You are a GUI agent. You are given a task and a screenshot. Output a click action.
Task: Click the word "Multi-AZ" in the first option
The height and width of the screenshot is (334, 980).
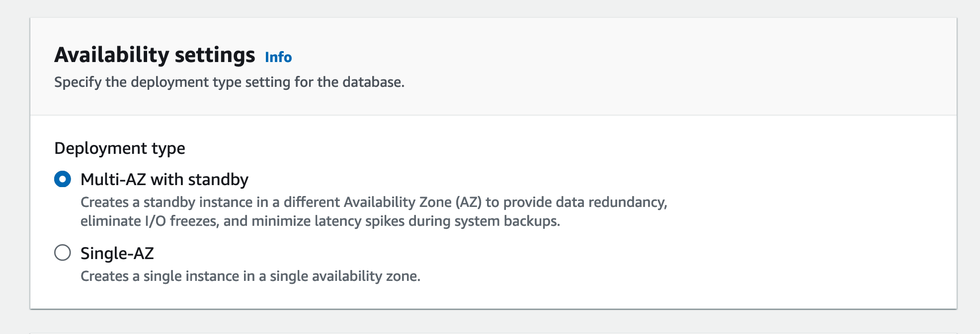pos(113,179)
